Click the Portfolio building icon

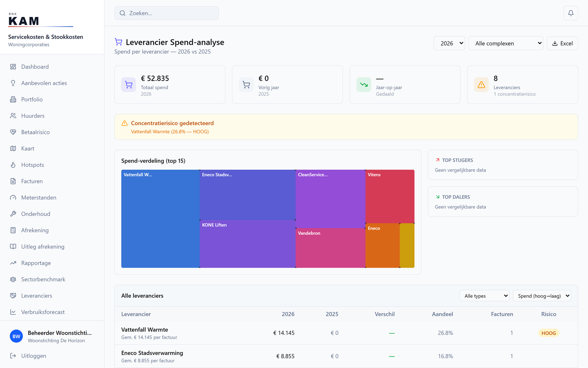(13, 99)
